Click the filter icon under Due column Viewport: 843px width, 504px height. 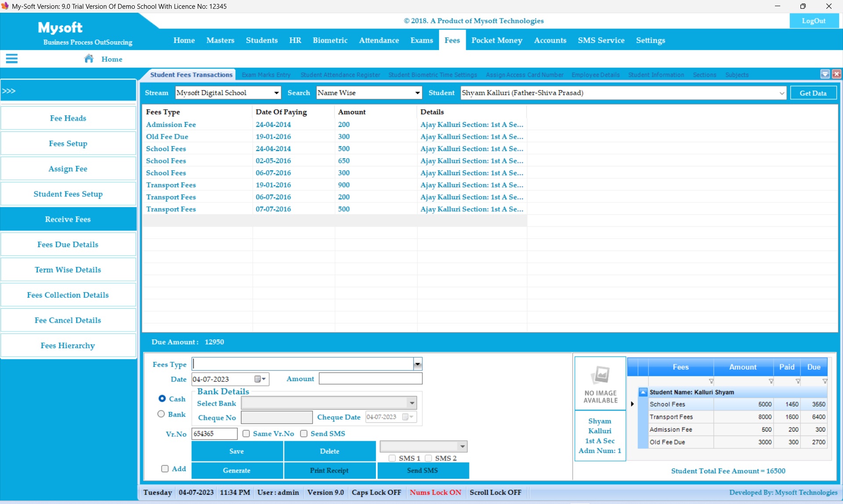click(x=825, y=381)
